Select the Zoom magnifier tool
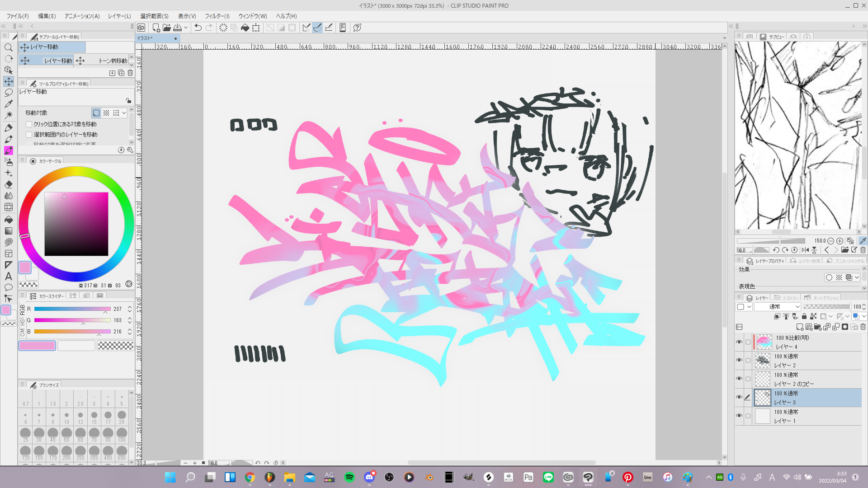Screen dimensions: 868x488 pyautogui.click(x=8, y=47)
